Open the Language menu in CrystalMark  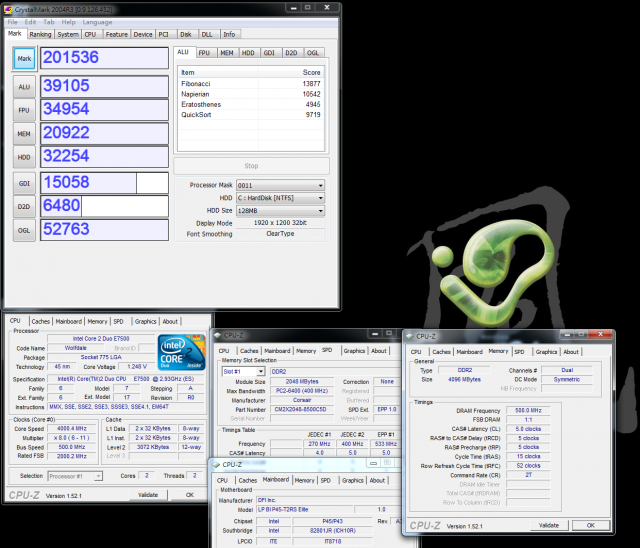click(97, 22)
